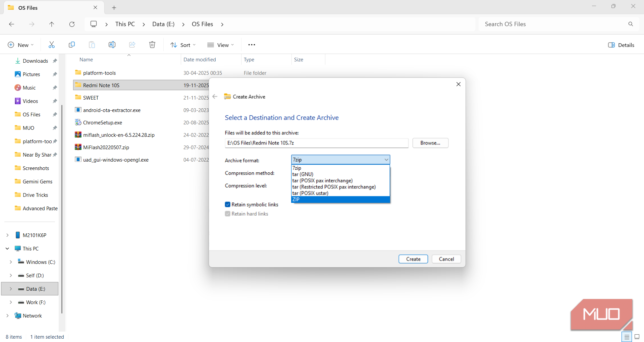Viewport: 644px width, 342px height.
Task: Expand Self (D:) drive node
Action: pos(11,275)
